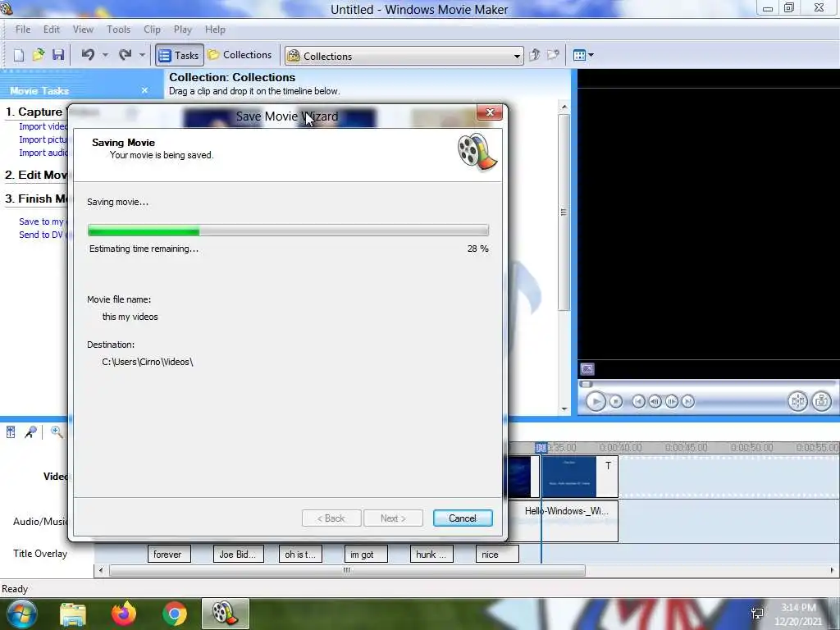This screenshot has height=630, width=840.
Task: Click the Play button in preview monitor
Action: tap(596, 401)
